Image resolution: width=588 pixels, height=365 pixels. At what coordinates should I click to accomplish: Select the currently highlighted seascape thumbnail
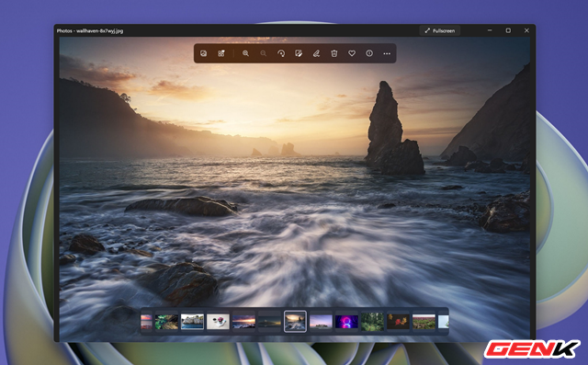(295, 322)
